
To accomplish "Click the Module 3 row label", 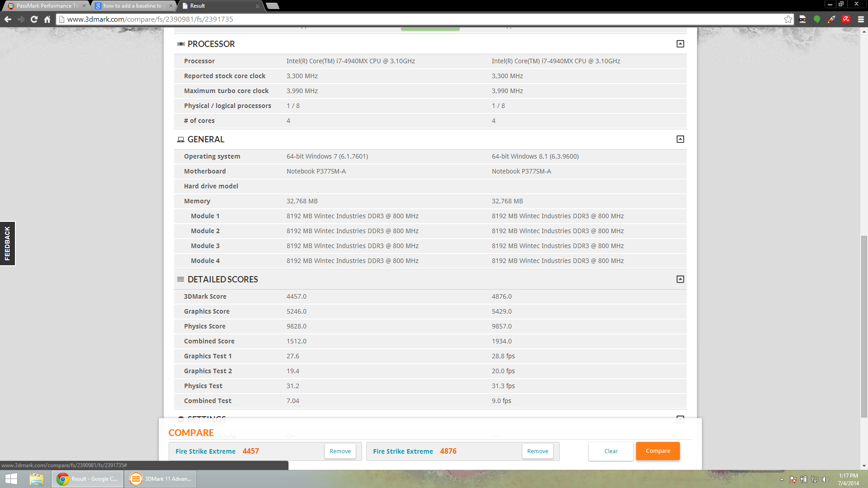I will pyautogui.click(x=205, y=246).
